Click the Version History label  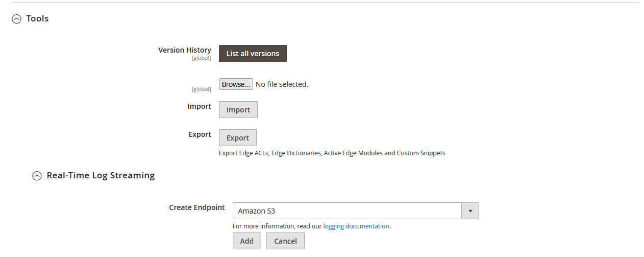click(x=185, y=50)
